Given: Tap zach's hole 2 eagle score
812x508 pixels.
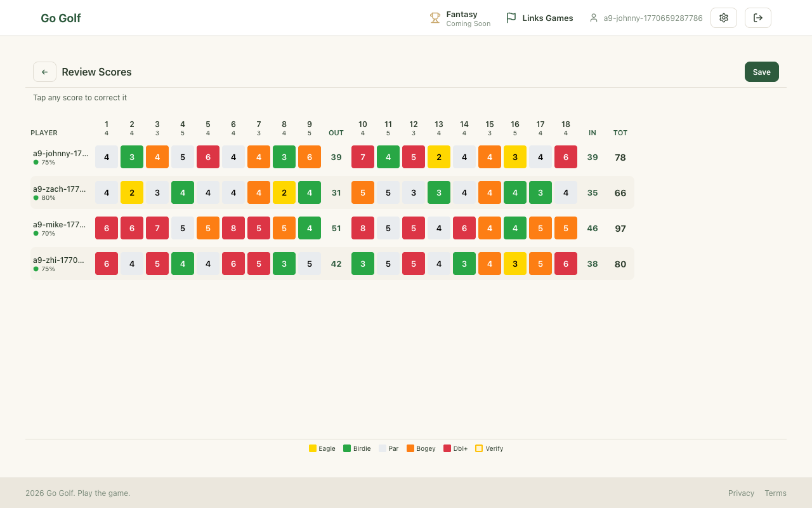Looking at the screenshot, I should pyautogui.click(x=132, y=192).
